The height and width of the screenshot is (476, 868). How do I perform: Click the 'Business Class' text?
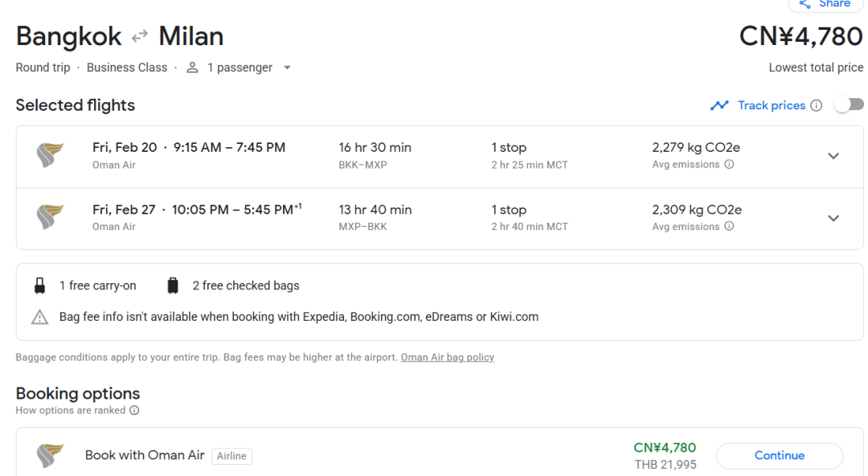click(x=127, y=68)
